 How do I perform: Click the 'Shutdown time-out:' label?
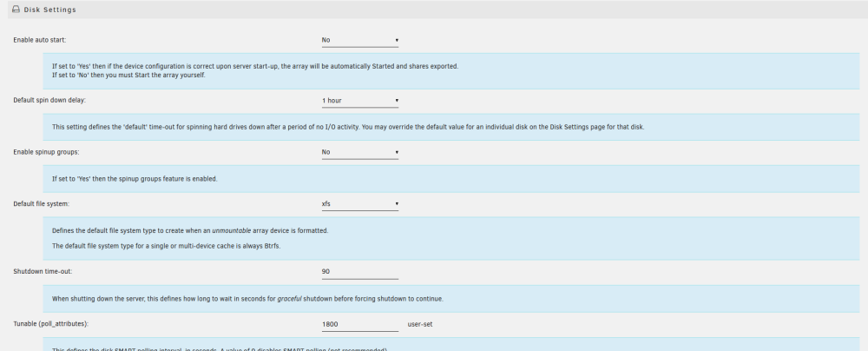(43, 272)
